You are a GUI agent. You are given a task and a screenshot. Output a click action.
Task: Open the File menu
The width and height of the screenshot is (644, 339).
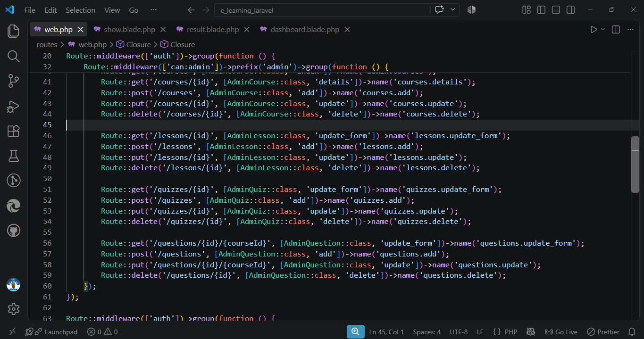pos(29,10)
